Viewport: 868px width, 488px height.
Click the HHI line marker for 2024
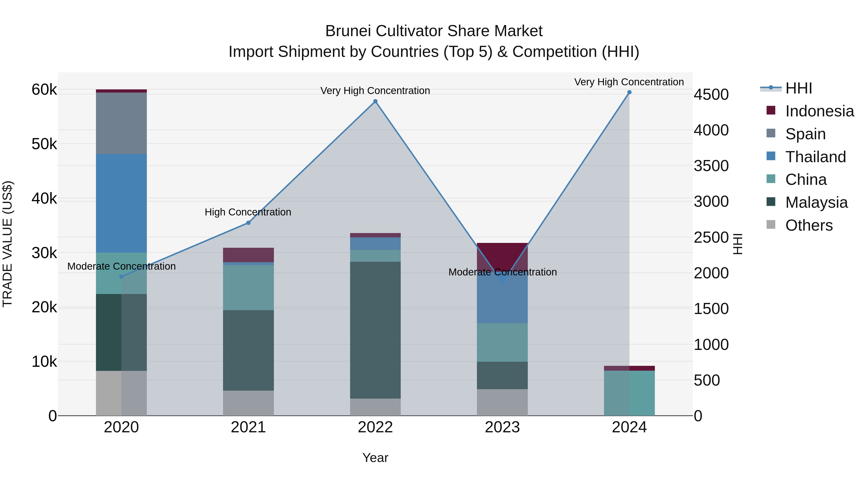[629, 92]
